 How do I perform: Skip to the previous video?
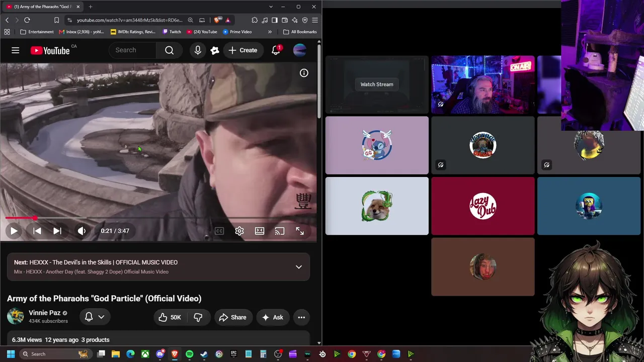[x=37, y=231]
